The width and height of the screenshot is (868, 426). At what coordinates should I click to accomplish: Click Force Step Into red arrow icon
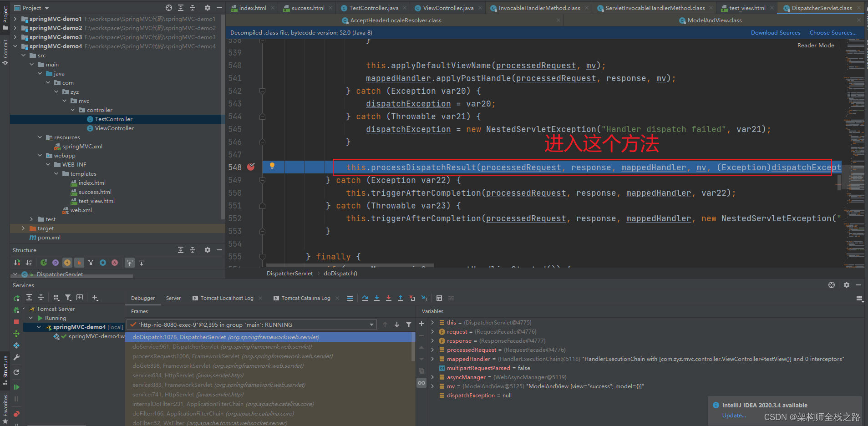(x=389, y=298)
